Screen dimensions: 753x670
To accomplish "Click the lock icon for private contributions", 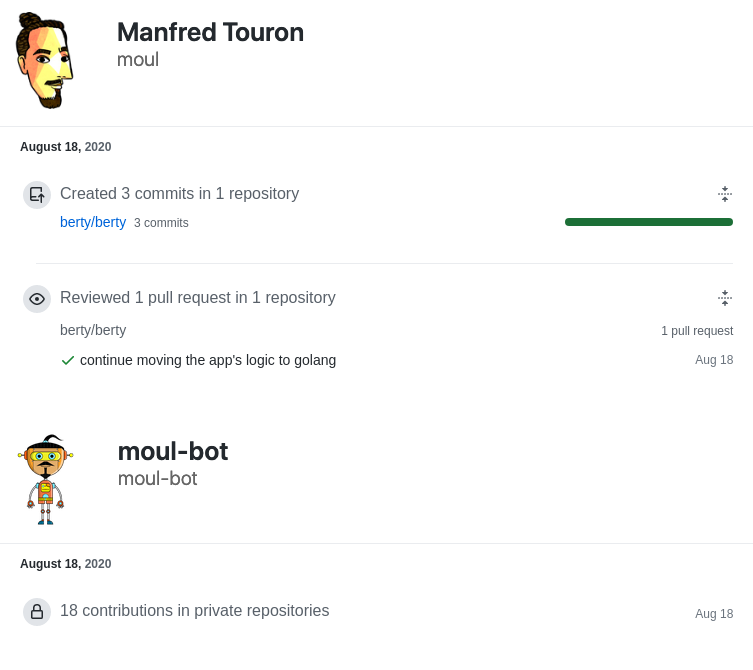I will click(37, 612).
